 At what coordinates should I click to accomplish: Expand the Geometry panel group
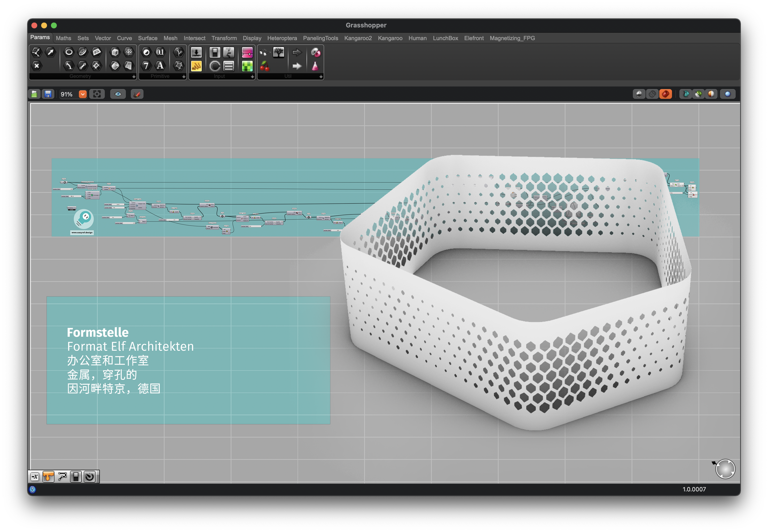click(x=134, y=77)
